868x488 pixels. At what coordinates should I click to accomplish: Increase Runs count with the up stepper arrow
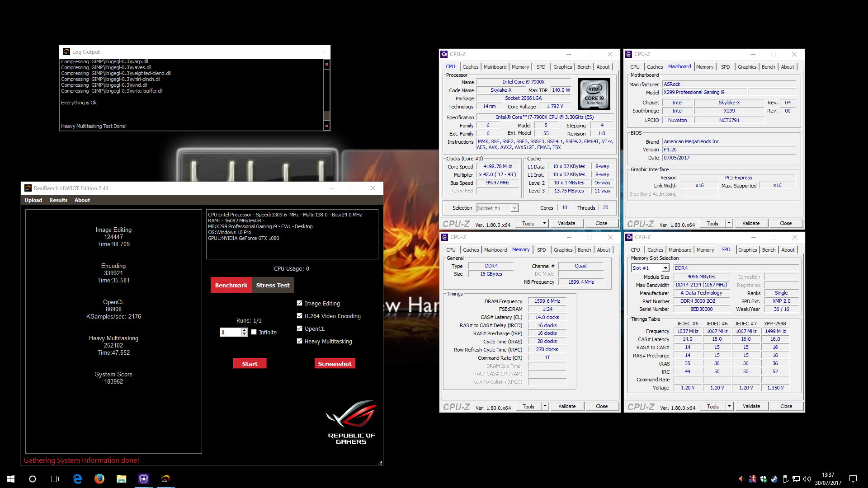pyautogui.click(x=245, y=330)
